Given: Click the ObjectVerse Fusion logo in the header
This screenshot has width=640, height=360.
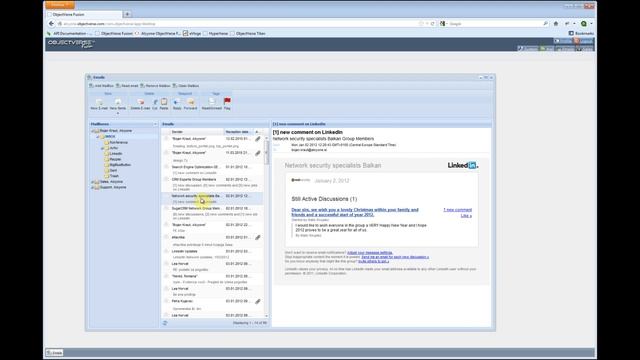Looking at the screenshot, I should (x=71, y=44).
